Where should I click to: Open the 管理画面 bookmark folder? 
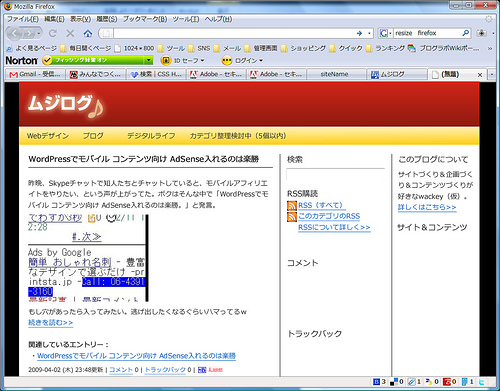(x=261, y=48)
